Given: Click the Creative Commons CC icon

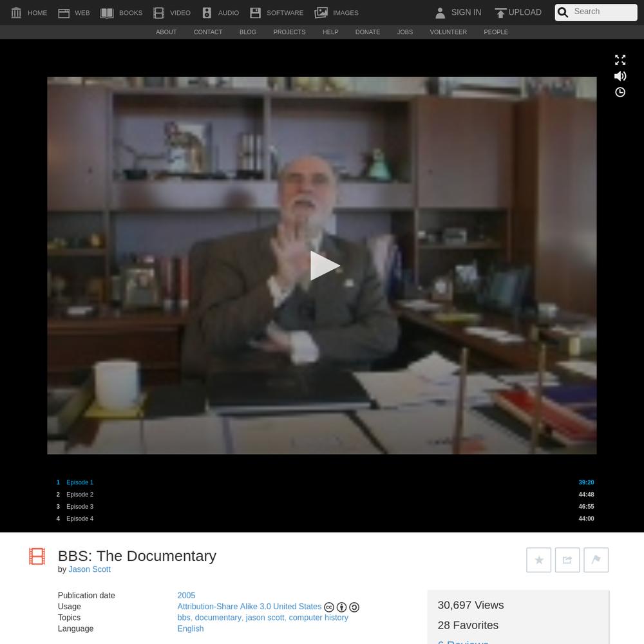Looking at the screenshot, I should pos(329,607).
